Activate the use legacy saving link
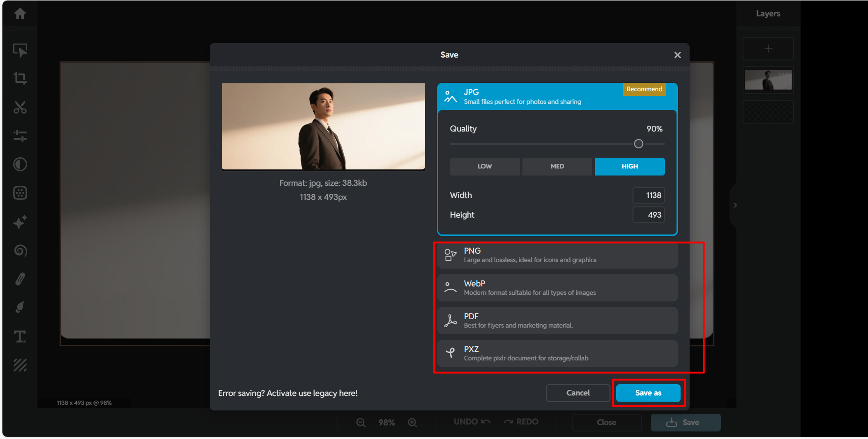Screen dimensions: 868x439 point(288,393)
